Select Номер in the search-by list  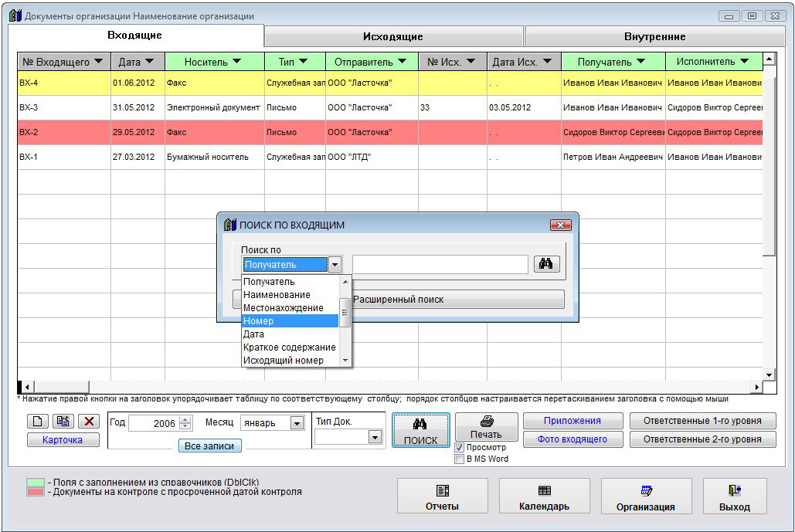point(290,321)
